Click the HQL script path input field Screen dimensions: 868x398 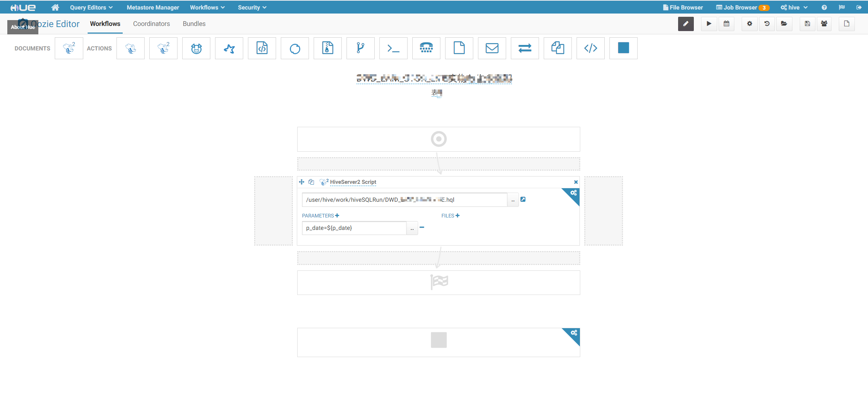[404, 200]
